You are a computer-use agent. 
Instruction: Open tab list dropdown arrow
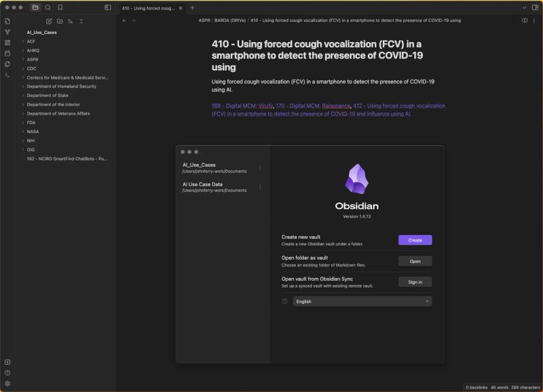(524, 7)
